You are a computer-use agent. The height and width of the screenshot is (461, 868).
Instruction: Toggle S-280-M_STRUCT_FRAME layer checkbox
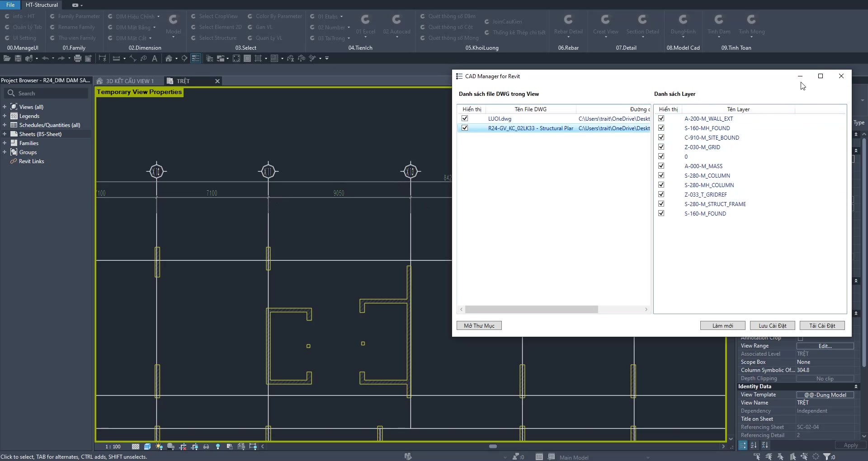click(x=661, y=204)
